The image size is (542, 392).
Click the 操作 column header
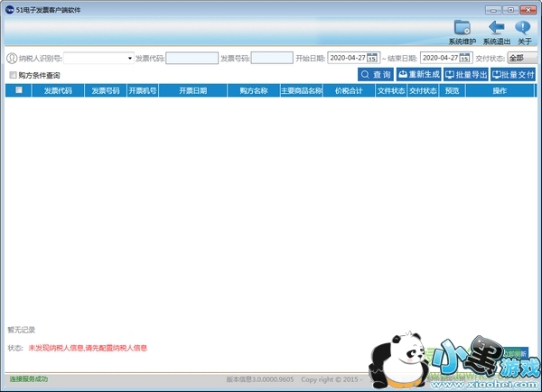click(x=500, y=90)
